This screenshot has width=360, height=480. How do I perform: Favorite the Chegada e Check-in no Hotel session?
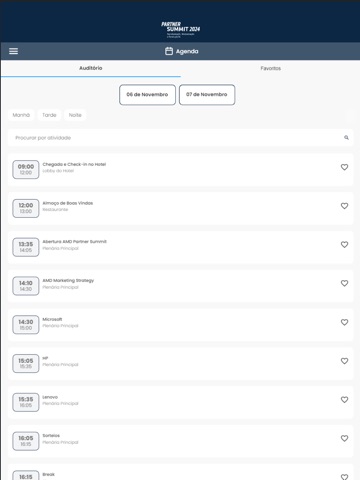coord(344,167)
